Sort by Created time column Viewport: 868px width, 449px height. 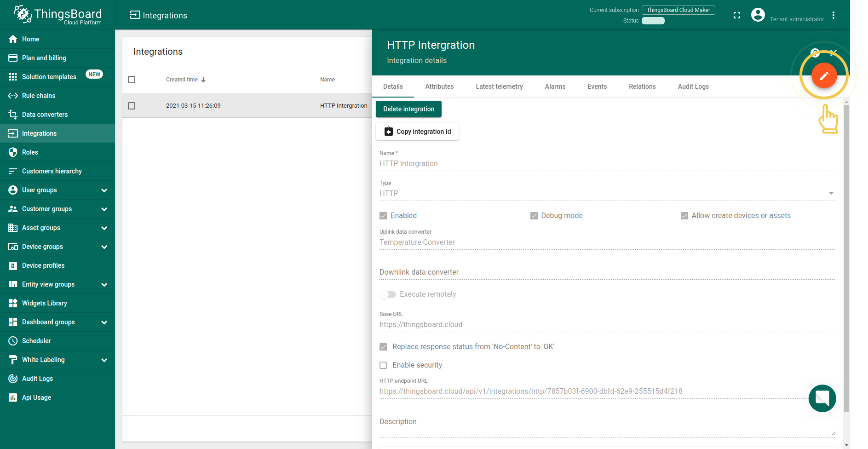186,80
